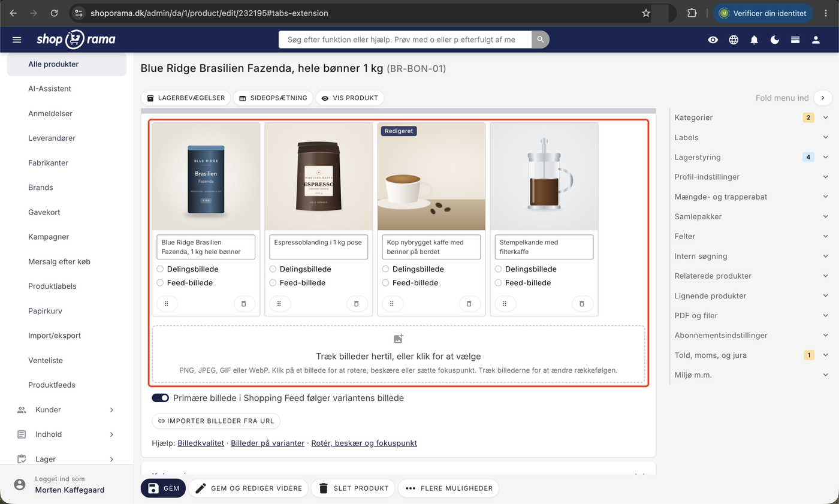Delete the Blue Ridge Brasilien image

point(244,304)
